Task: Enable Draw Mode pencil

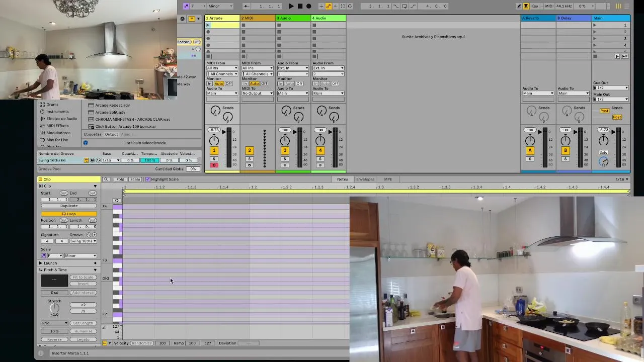Action: click(x=519, y=6)
